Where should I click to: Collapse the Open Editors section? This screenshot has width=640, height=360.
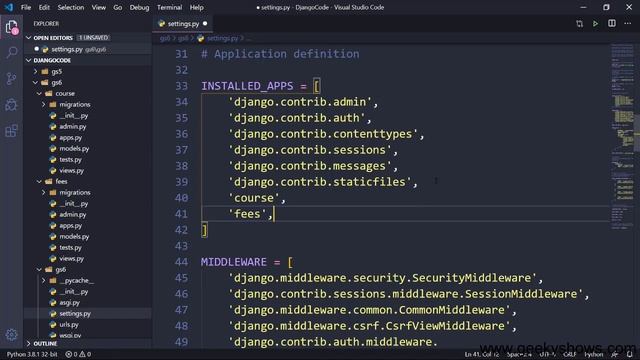(x=29, y=38)
